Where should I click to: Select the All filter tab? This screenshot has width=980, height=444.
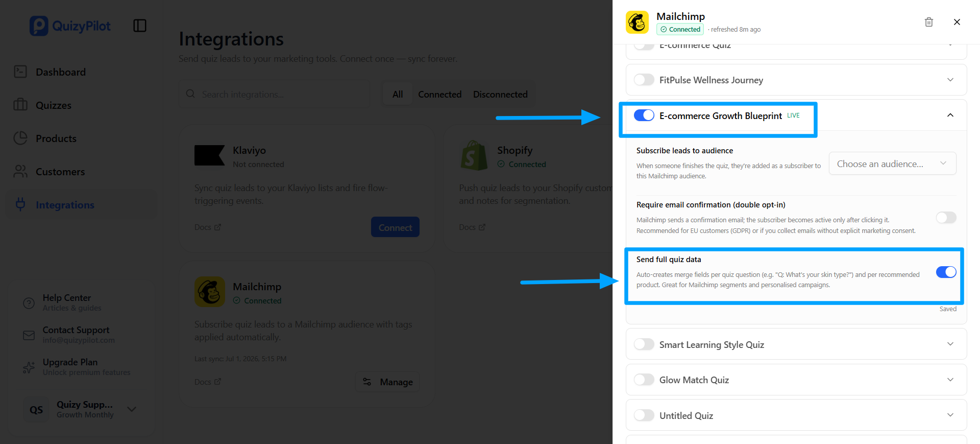click(x=398, y=94)
